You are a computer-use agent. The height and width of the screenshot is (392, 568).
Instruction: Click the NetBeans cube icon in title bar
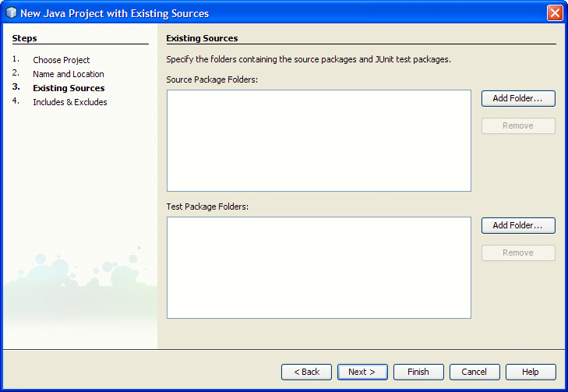(x=11, y=12)
